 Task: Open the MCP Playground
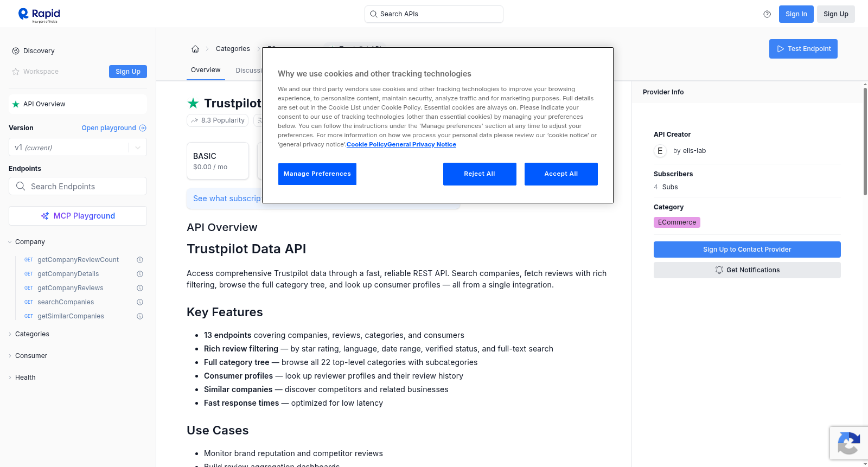click(x=78, y=216)
